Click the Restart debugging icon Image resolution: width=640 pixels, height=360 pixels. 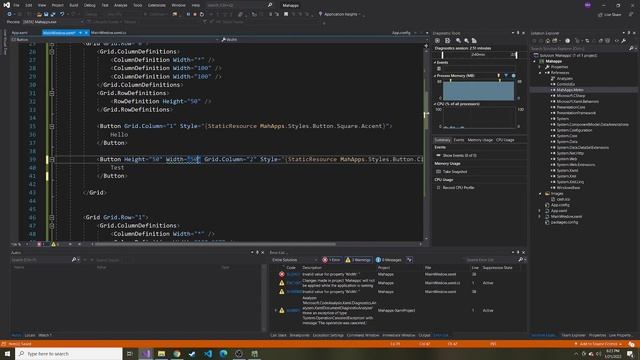[x=202, y=14]
